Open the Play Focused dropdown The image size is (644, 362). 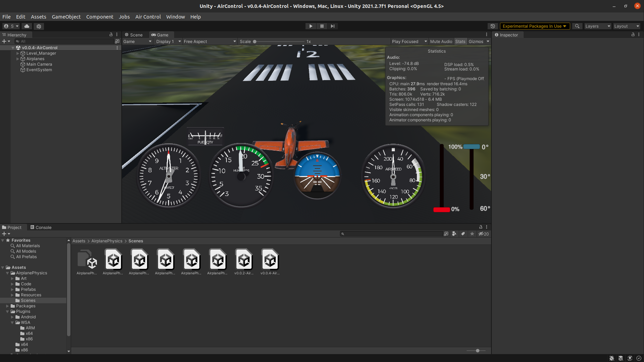click(x=409, y=42)
